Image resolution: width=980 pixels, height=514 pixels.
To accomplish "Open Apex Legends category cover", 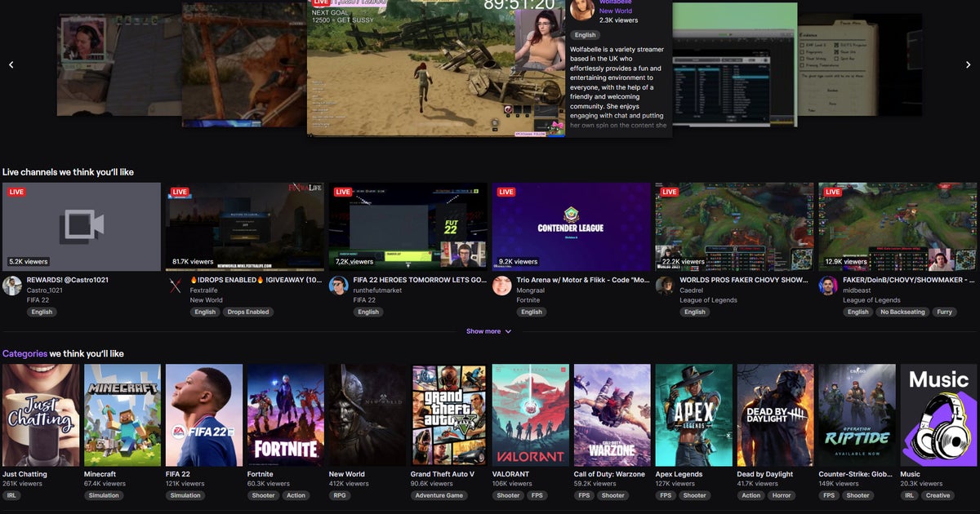I will pos(694,415).
